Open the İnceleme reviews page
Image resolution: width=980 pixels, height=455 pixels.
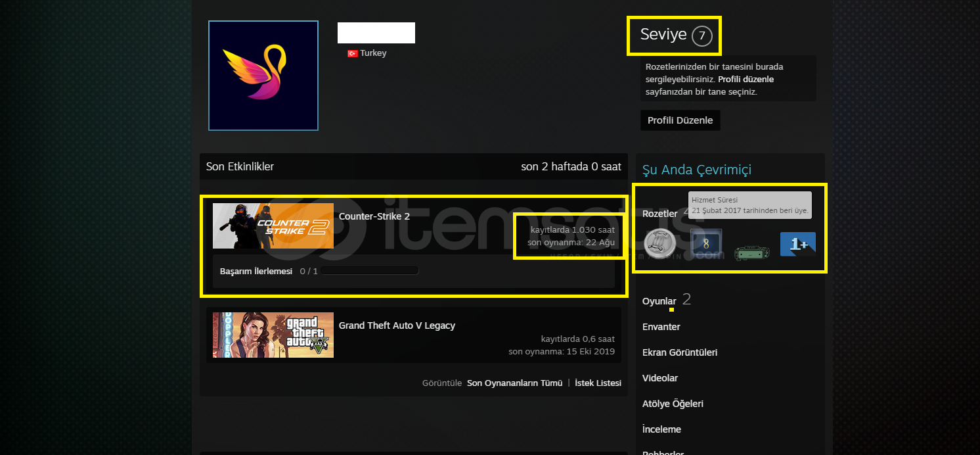click(x=661, y=429)
